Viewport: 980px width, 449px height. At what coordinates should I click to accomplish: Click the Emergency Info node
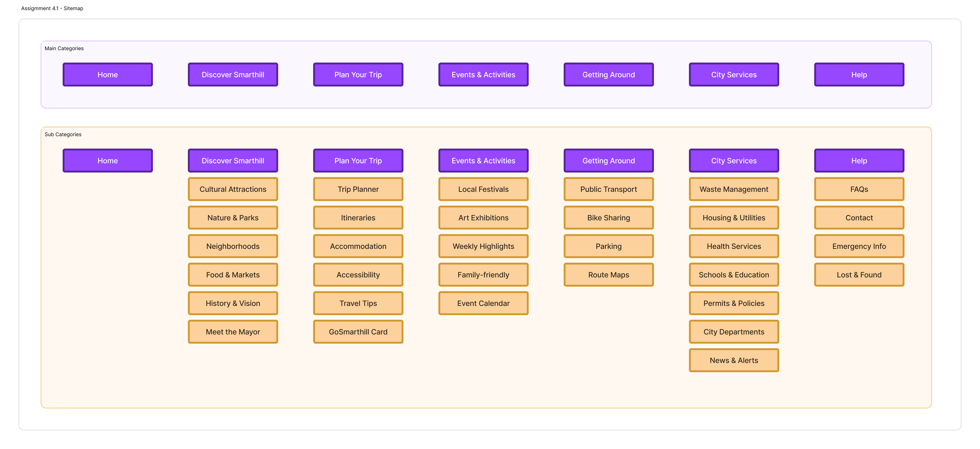[x=859, y=246]
